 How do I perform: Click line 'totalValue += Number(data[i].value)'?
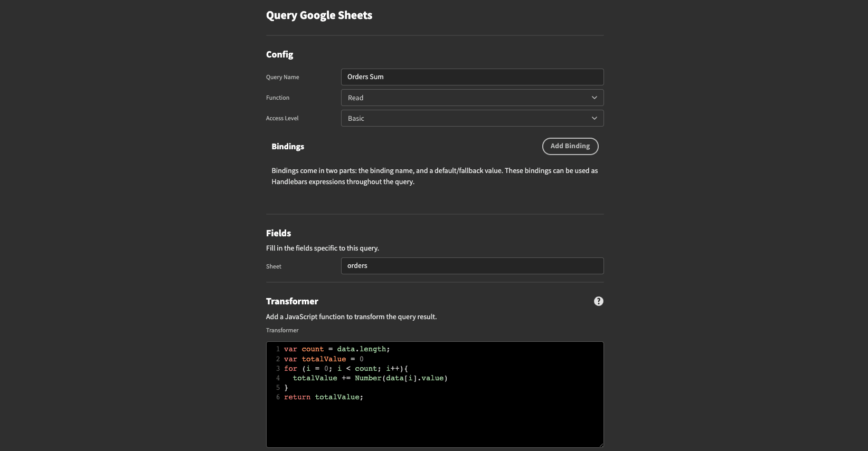(x=370, y=378)
